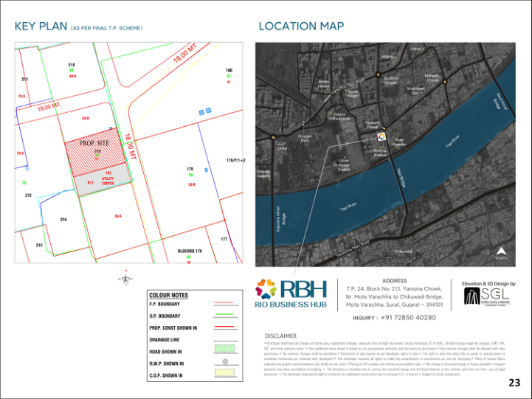Click the KEY PLAN heading
532x399 pixels.
coord(41,26)
